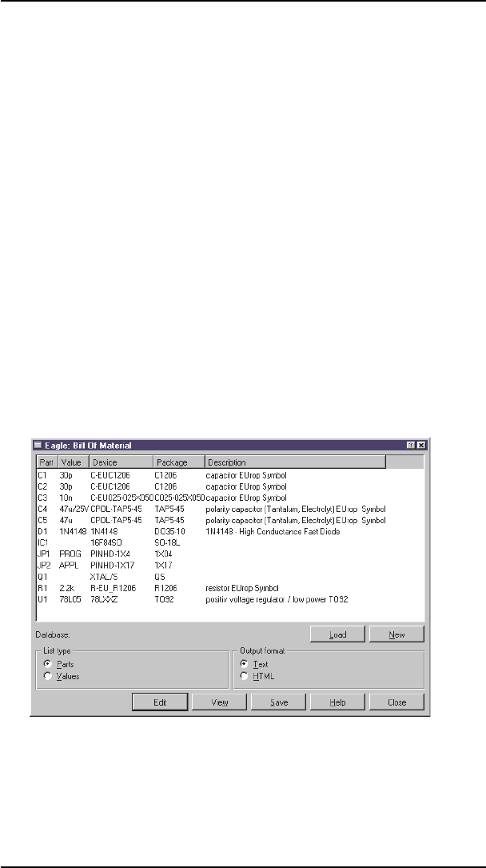Image resolution: width=486 pixels, height=868 pixels.
Task: Select the Values list type radio button
Action: pos(48,676)
